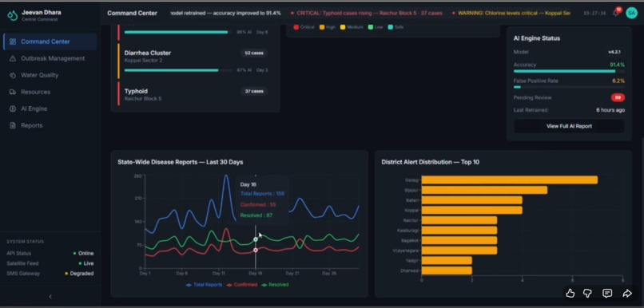
Task: Click View Full AI Report button
Action: pyautogui.click(x=569, y=126)
